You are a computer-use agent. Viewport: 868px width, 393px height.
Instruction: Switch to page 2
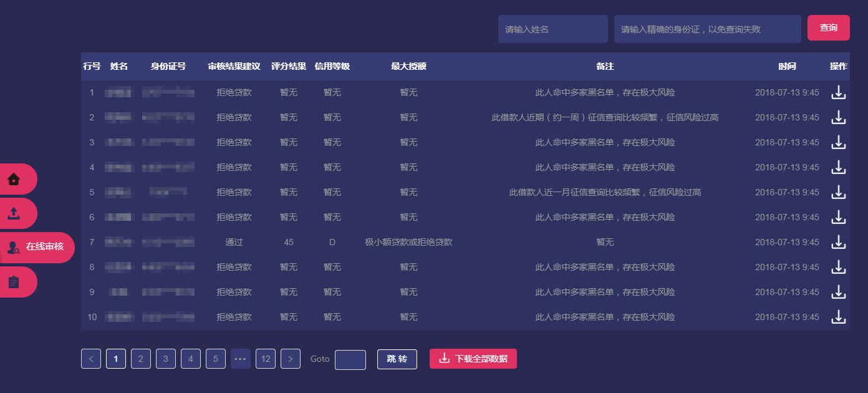coord(141,359)
